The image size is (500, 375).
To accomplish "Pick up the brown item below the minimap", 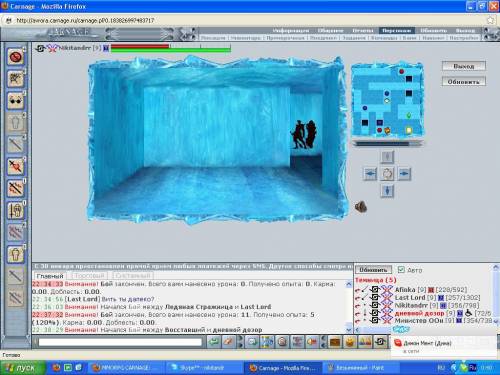I will point(361,207).
